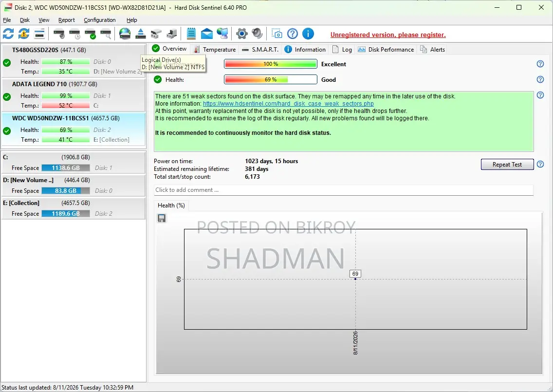553x392 pixels.
Task: Select the C: logical drive entry
Action: coord(74,162)
